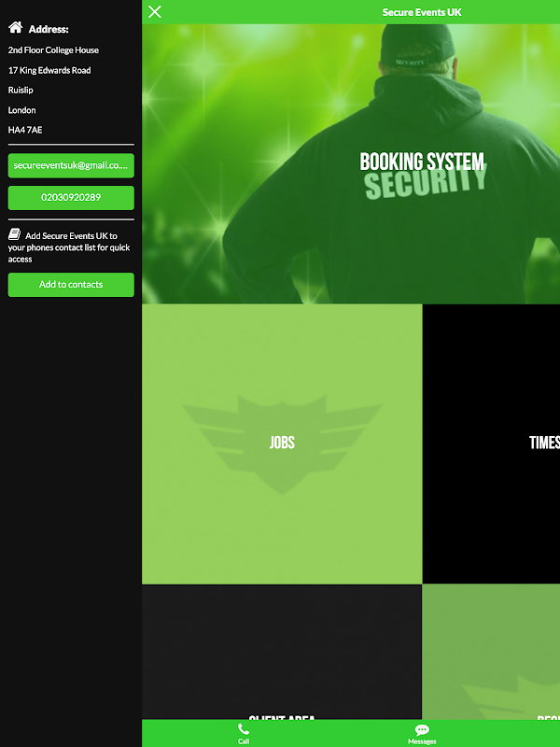Open the Timesheets black tile

pos(491,444)
